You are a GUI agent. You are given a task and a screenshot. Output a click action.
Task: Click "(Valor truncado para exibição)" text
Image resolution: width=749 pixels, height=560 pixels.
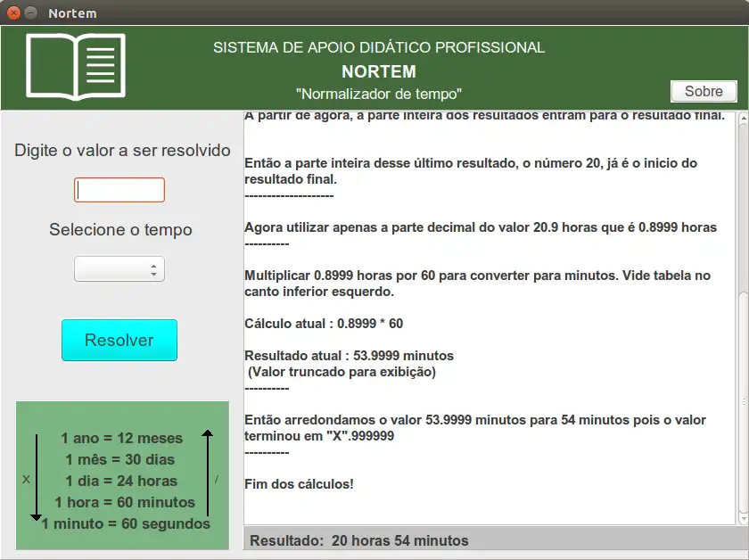342,372
